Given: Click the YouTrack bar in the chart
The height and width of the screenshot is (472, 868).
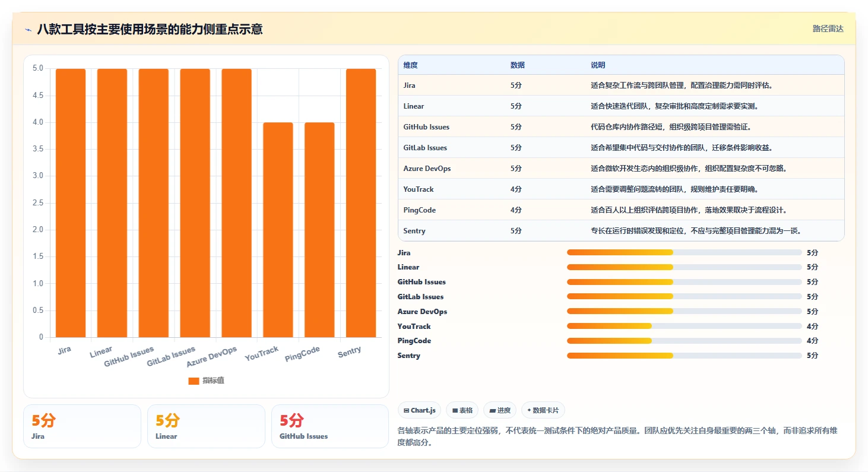Looking at the screenshot, I should (x=278, y=230).
